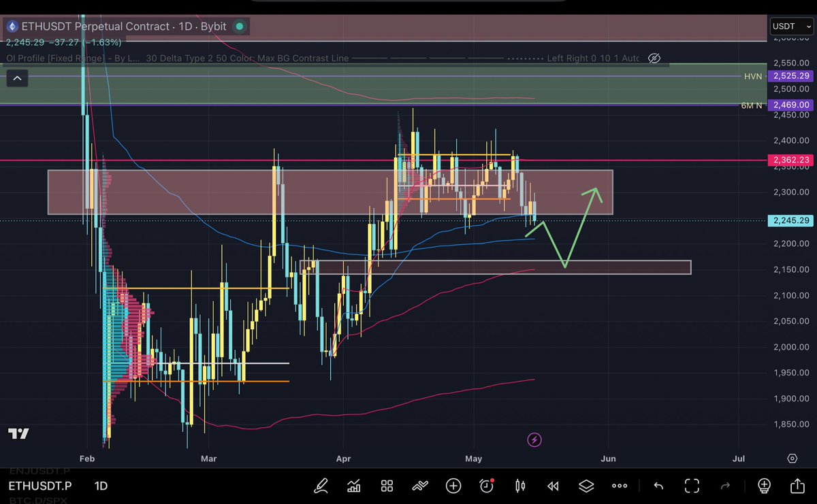Click the 2,150.00 price axis value

[791, 269]
